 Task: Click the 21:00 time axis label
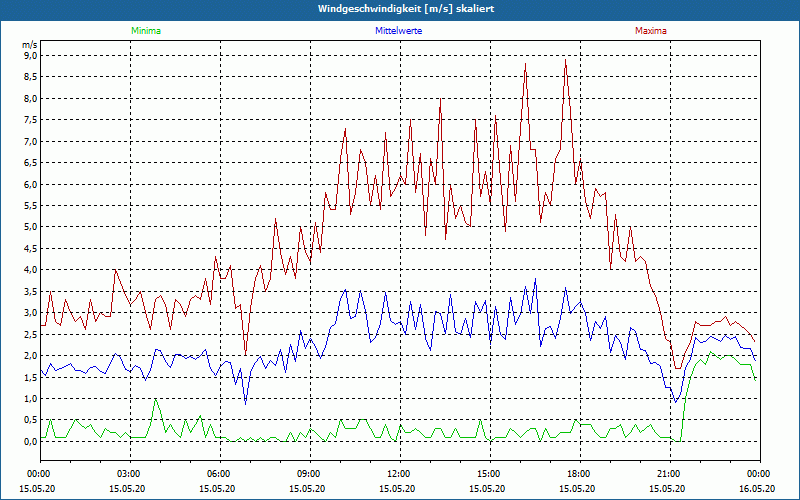click(670, 474)
